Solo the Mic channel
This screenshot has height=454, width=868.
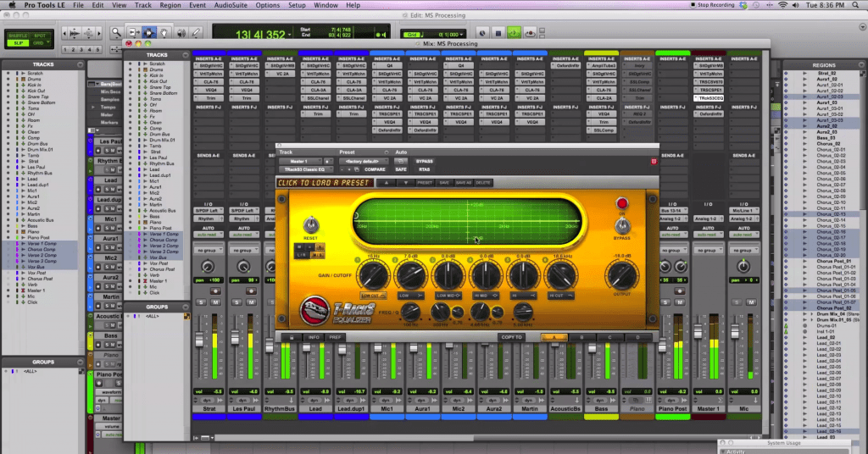coord(737,302)
